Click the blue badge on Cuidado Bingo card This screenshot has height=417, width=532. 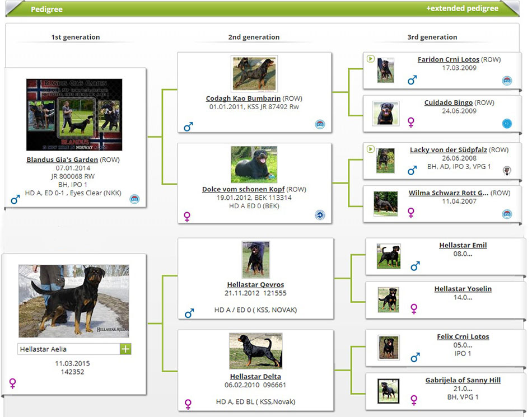pyautogui.click(x=507, y=124)
